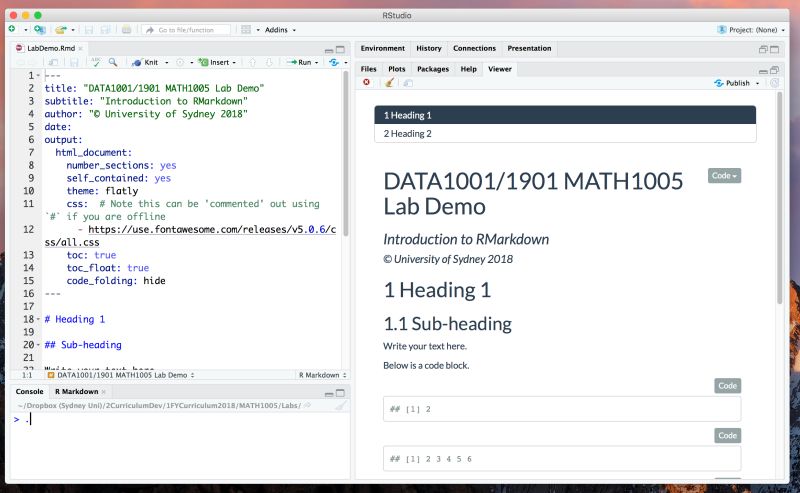Click '2 Heading 2' in table of contents
This screenshot has height=493, width=800.
point(565,134)
